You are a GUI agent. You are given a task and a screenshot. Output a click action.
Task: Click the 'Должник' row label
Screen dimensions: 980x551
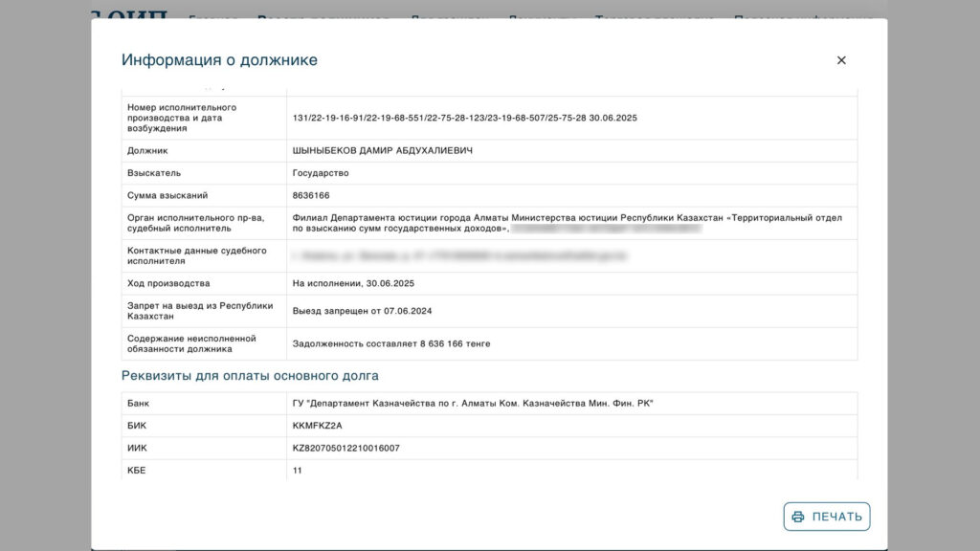146,150
